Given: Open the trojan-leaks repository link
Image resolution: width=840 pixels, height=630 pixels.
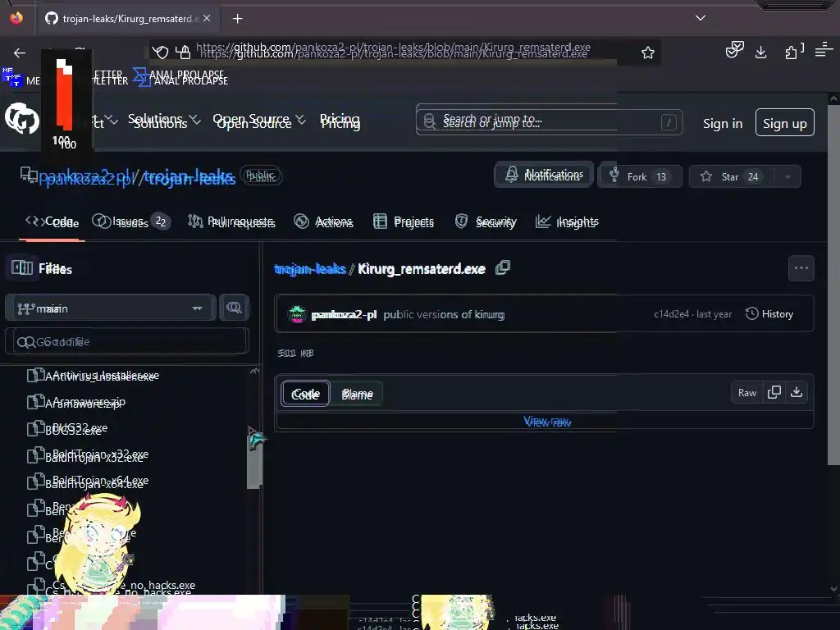Looking at the screenshot, I should click(189, 177).
